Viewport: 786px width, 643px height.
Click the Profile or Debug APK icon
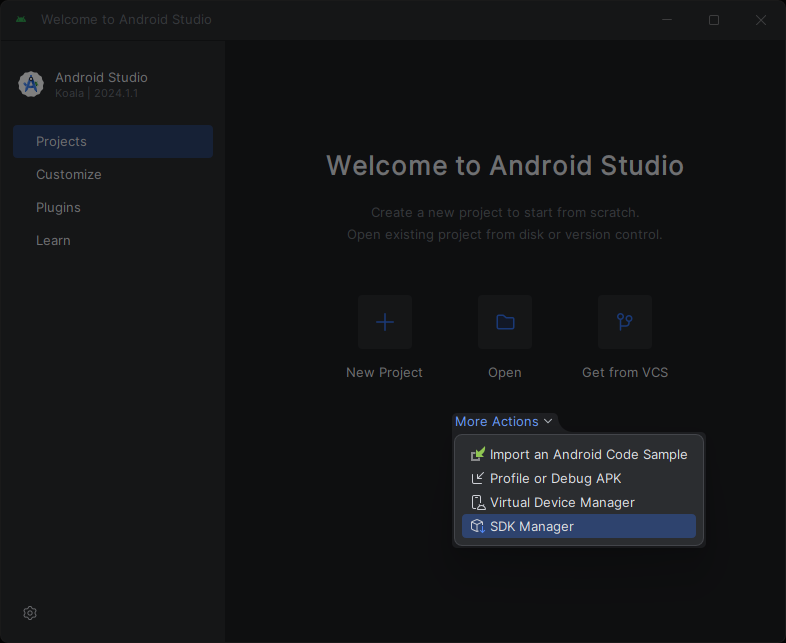coord(477,478)
